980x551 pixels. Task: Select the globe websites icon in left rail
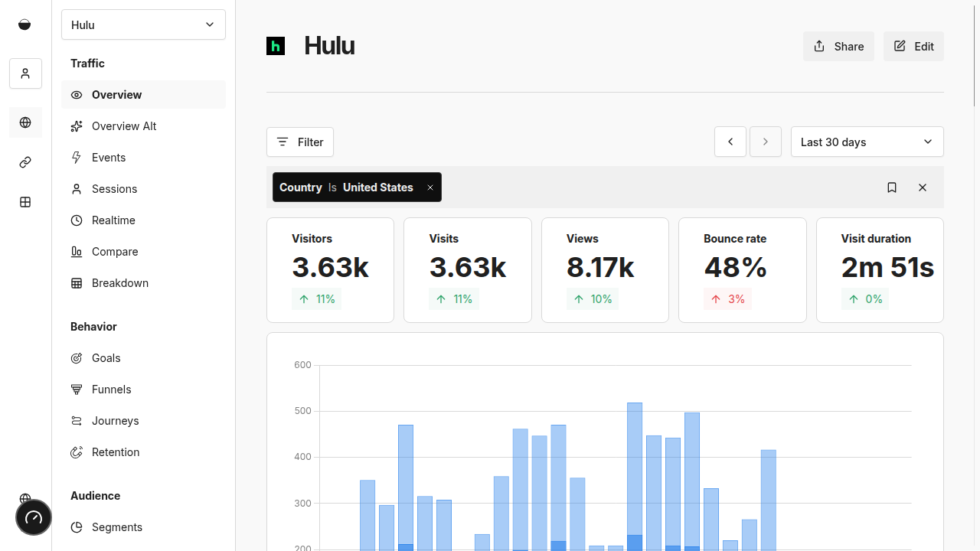click(25, 122)
